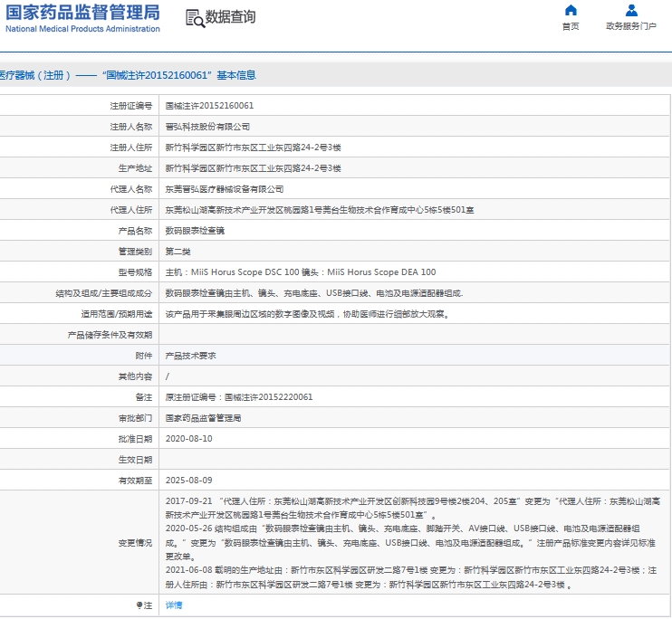The image size is (672, 619).
Task: Open the 详情 link at bottom
Action: coord(174,605)
